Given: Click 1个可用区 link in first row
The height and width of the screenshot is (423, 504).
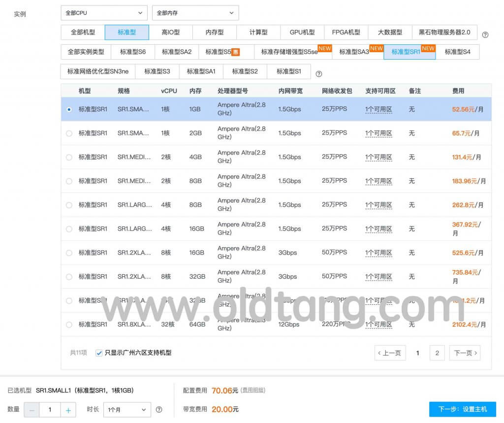Looking at the screenshot, I should [x=378, y=109].
